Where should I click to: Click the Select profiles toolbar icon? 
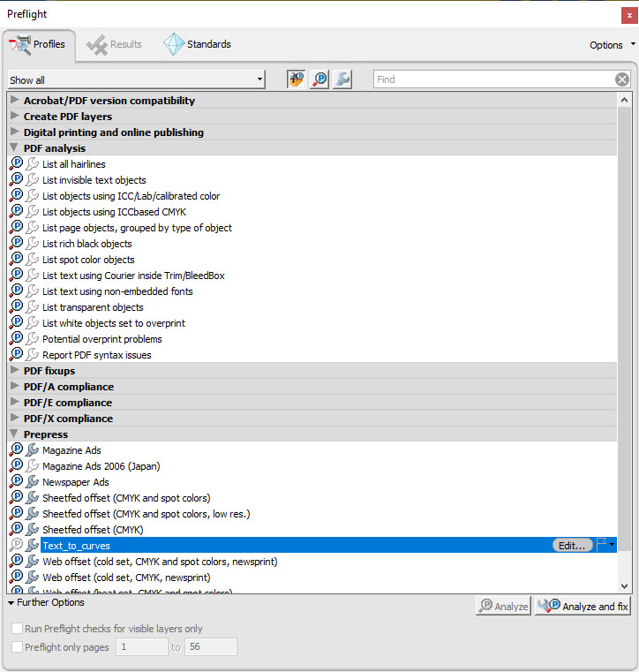(296, 79)
